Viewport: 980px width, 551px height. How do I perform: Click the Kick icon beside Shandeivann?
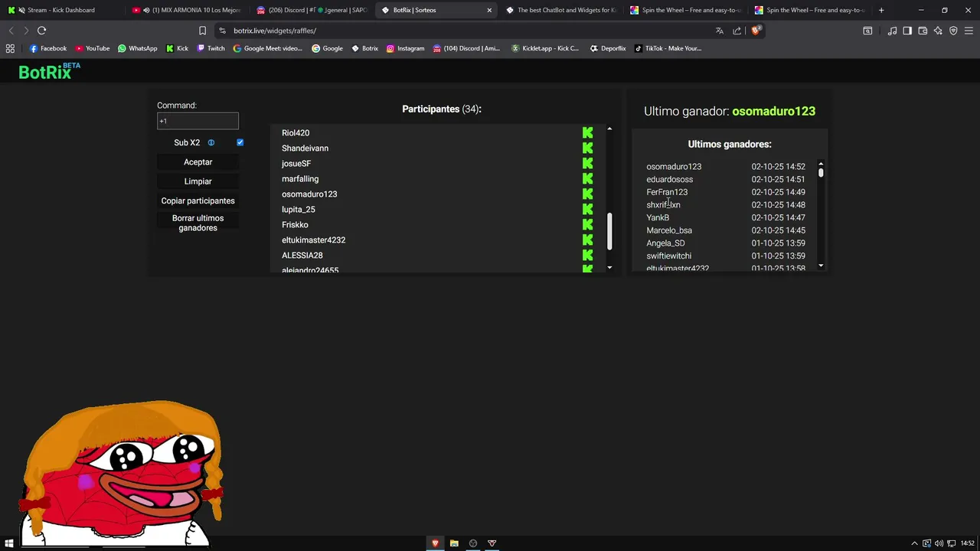tap(587, 148)
